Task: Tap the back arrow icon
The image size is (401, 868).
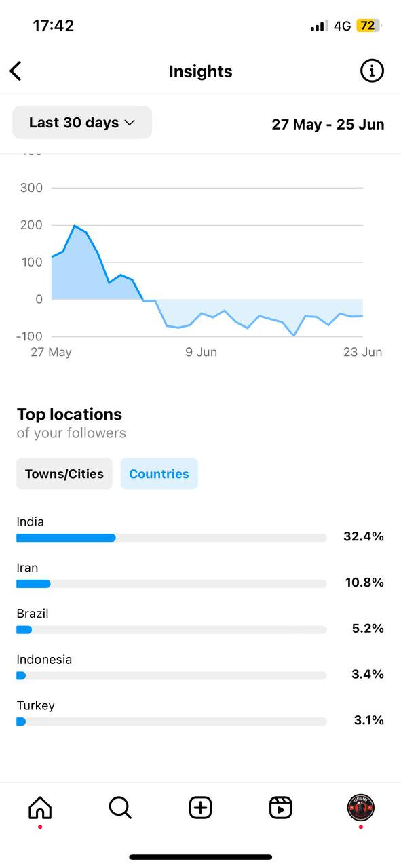Action: click(x=16, y=71)
